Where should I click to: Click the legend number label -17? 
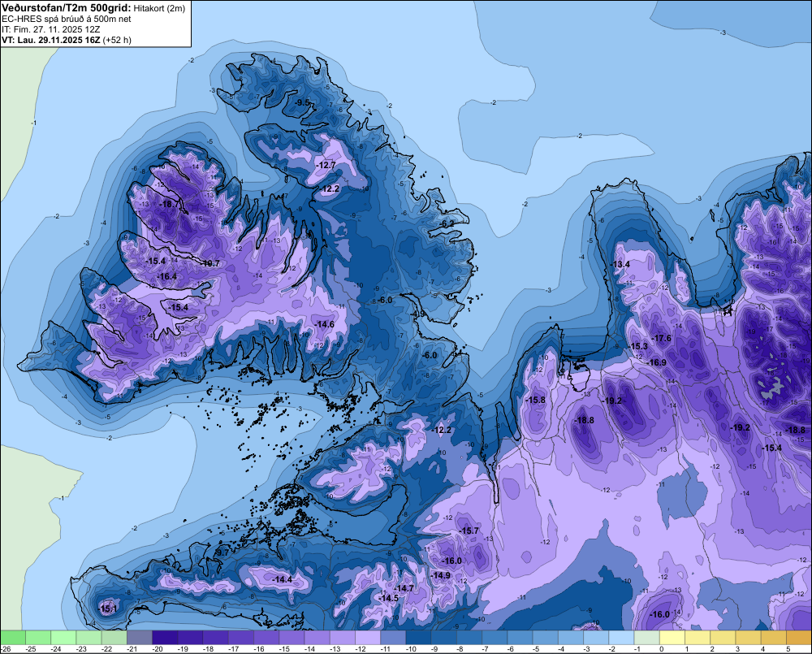coord(234,649)
